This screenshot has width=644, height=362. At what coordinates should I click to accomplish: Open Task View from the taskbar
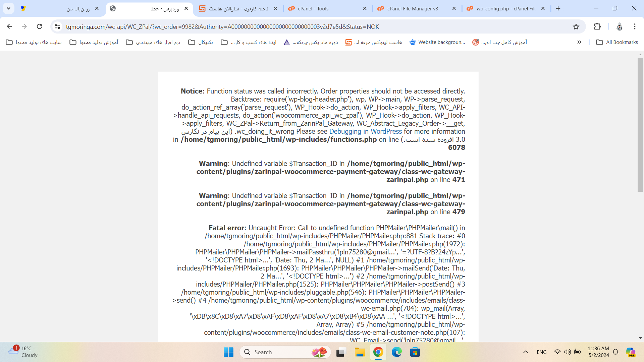[x=341, y=352]
